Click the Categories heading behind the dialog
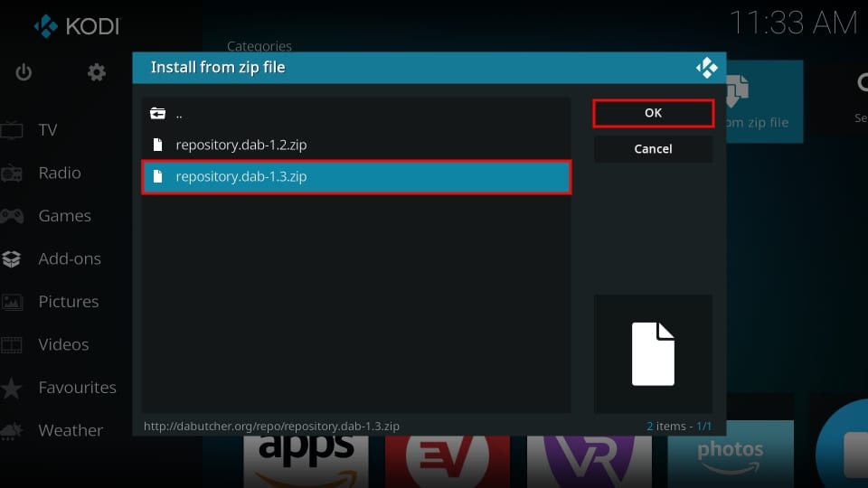The height and width of the screenshot is (488, 868). (259, 45)
